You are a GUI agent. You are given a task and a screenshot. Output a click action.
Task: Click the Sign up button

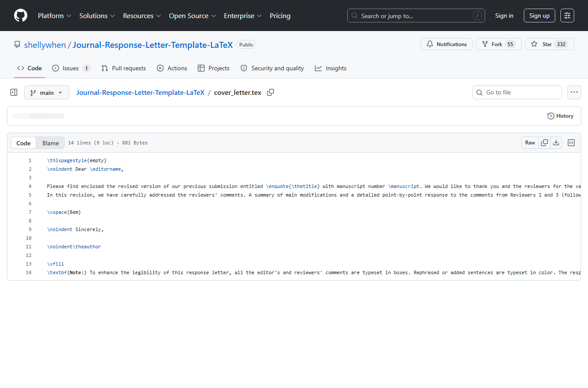click(x=539, y=16)
